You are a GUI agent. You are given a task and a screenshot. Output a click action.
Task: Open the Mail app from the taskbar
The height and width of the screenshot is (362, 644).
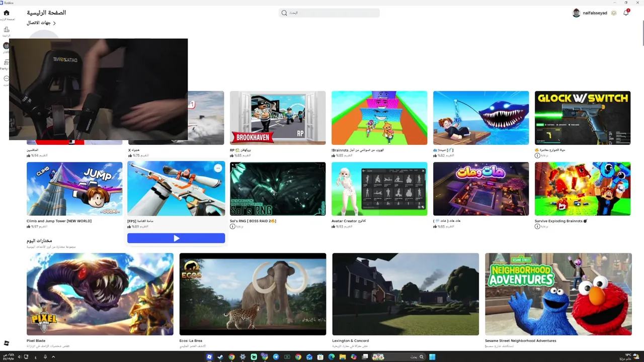(x=309, y=357)
